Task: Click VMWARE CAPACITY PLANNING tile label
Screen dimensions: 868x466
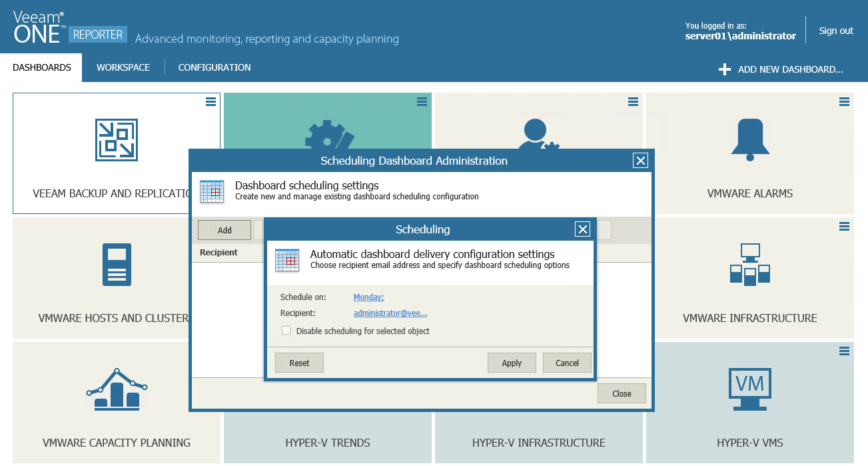Action: pyautogui.click(x=117, y=443)
